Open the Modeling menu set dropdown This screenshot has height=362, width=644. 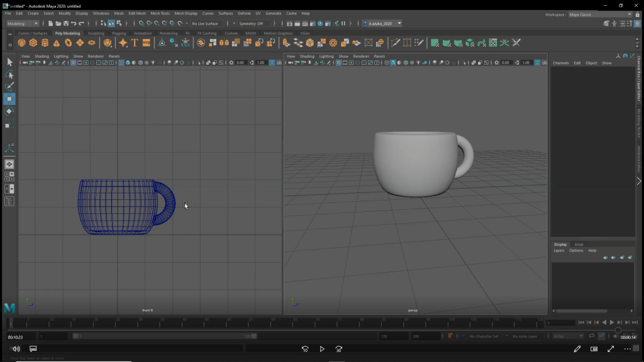tap(23, 23)
